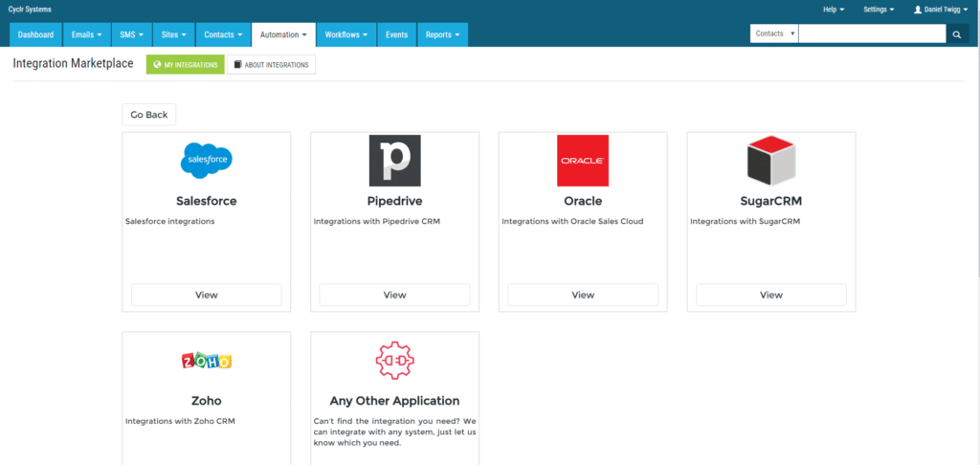View Oracle integrations
Viewport: 980px width, 465px height.
click(x=583, y=295)
